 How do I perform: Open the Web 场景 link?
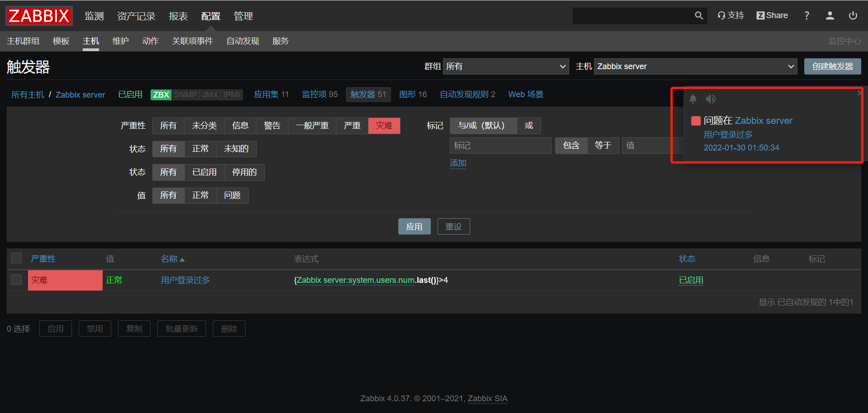click(526, 94)
